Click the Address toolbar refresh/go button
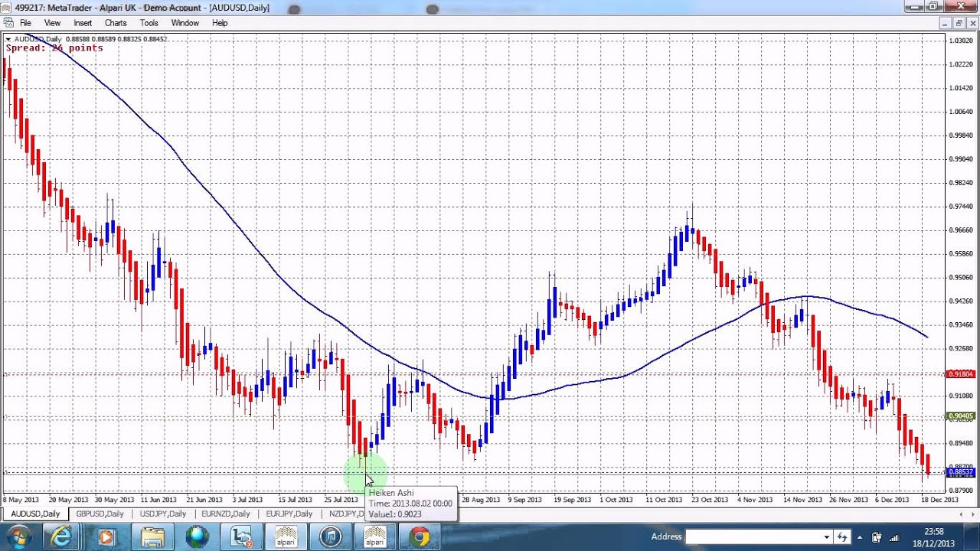The height and width of the screenshot is (551, 980). [x=842, y=537]
